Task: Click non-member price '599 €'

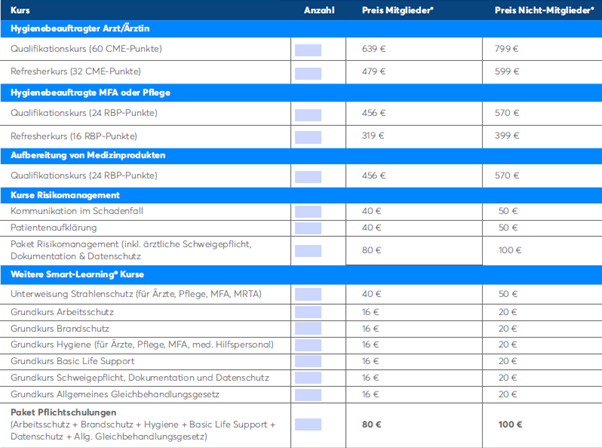Action: pos(506,71)
